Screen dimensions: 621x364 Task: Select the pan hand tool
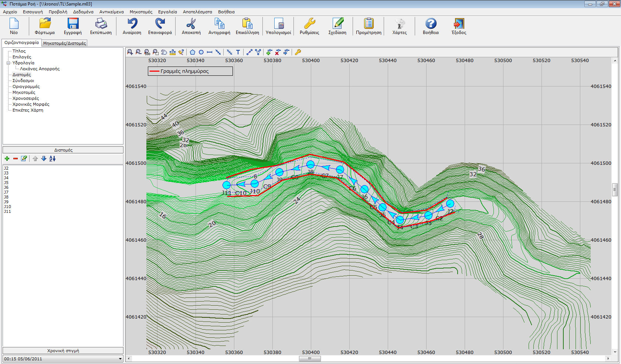click(164, 52)
